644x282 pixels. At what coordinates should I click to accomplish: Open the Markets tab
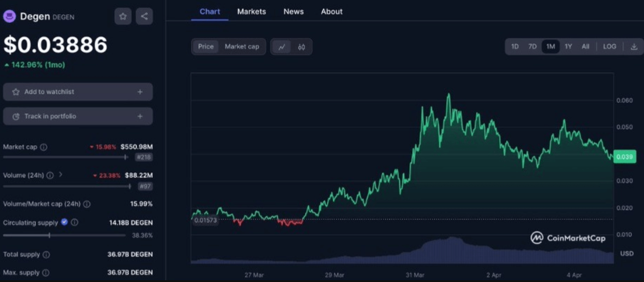[x=252, y=12]
